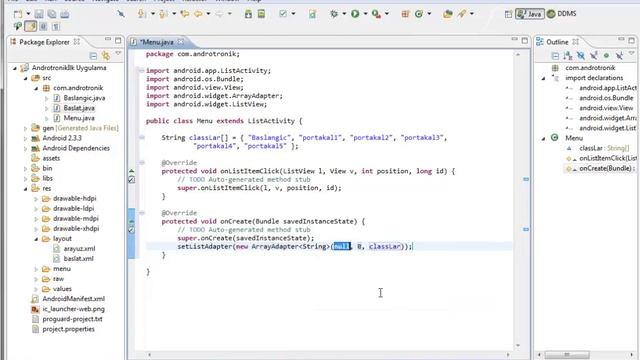Open the Android Virtual Device Manager icon
Viewport: 640px width, 360px height.
[x=262, y=14]
